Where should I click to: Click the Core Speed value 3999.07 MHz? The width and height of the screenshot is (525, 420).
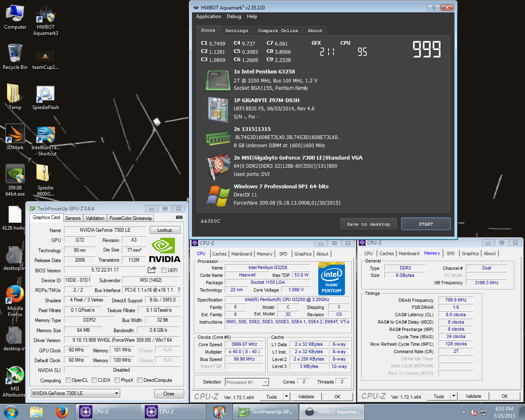coord(244,344)
